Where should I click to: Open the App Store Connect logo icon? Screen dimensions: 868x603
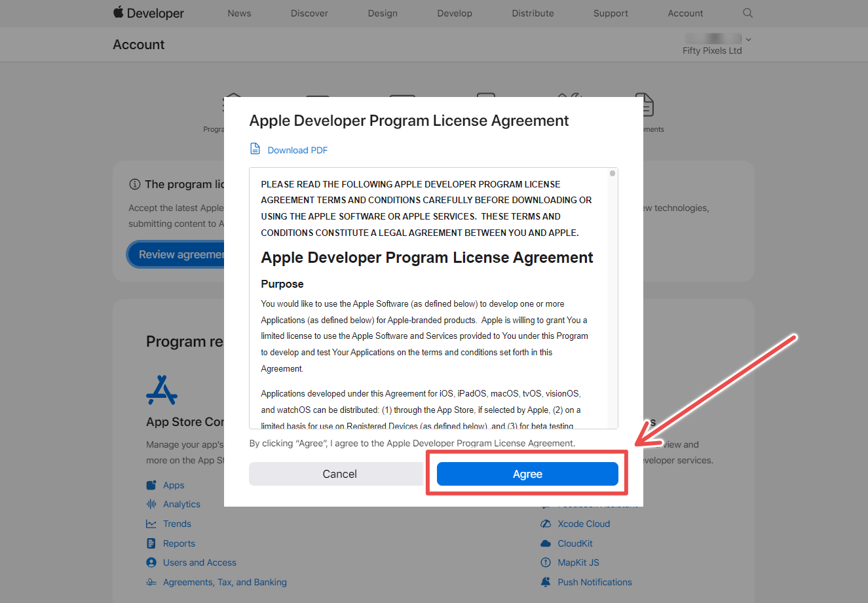pyautogui.click(x=162, y=390)
